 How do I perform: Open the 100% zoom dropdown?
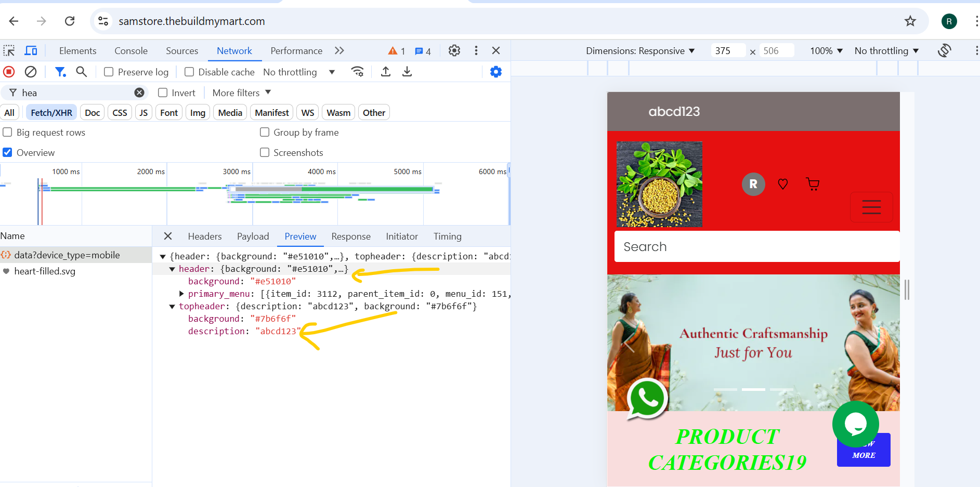[826, 50]
